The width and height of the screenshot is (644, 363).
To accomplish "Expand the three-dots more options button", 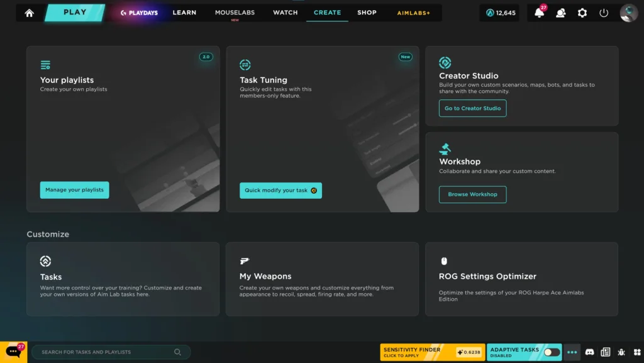I will pos(572,352).
